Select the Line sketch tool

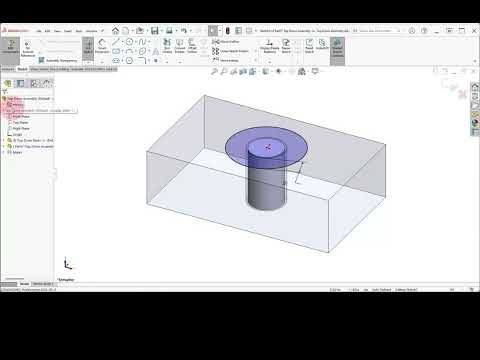pyautogui.click(x=116, y=42)
